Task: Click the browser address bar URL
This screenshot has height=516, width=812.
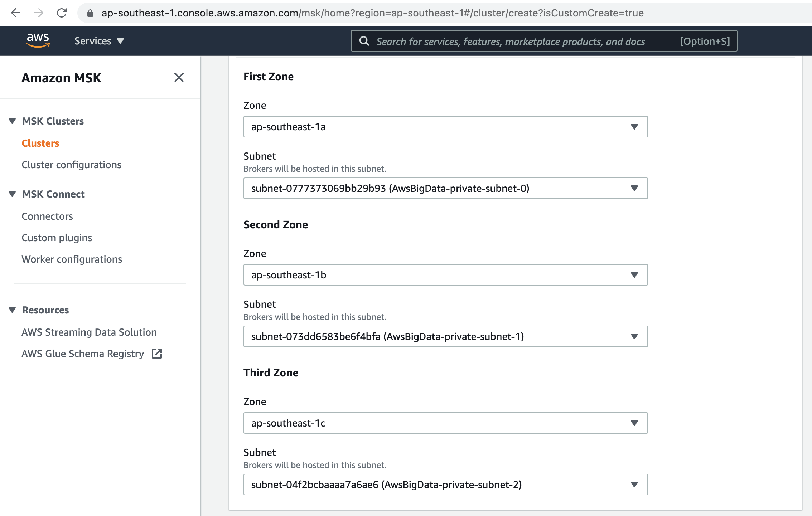Action: point(372,13)
